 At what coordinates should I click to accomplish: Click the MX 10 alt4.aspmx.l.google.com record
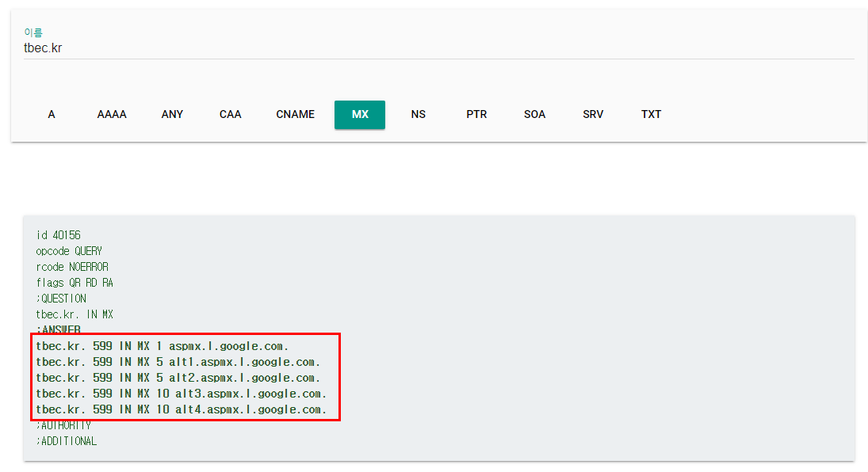182,410
